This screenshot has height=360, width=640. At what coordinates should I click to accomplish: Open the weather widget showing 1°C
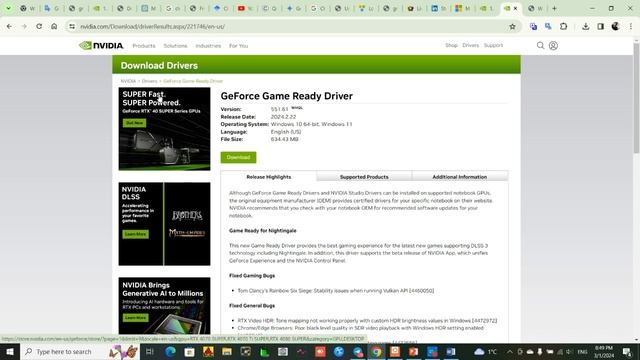(486, 351)
